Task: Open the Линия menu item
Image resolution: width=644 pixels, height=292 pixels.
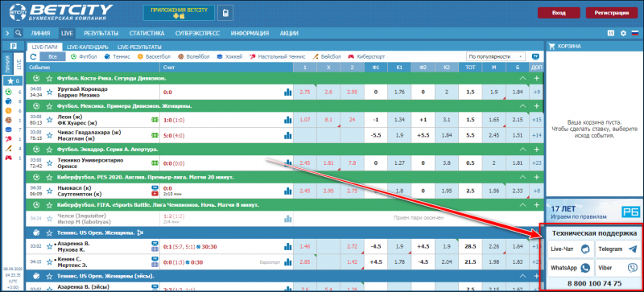Action: (x=40, y=33)
